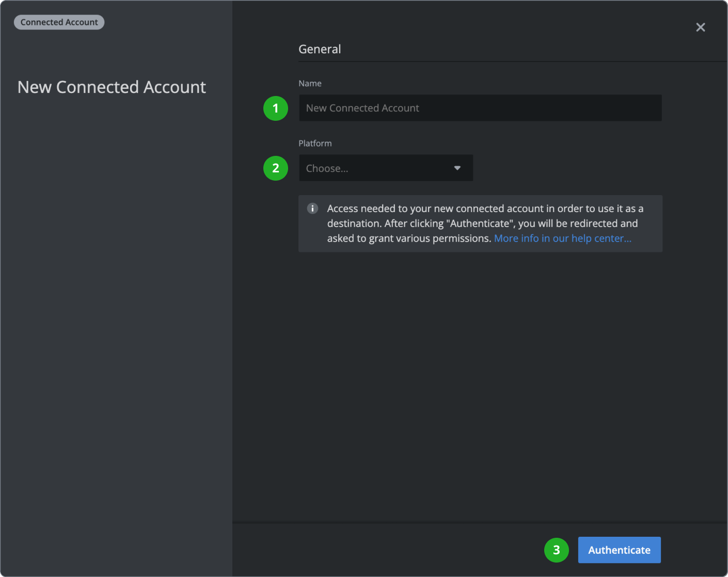Click the New Connected Account heading
Viewport: 728px width, 577px height.
tap(112, 87)
